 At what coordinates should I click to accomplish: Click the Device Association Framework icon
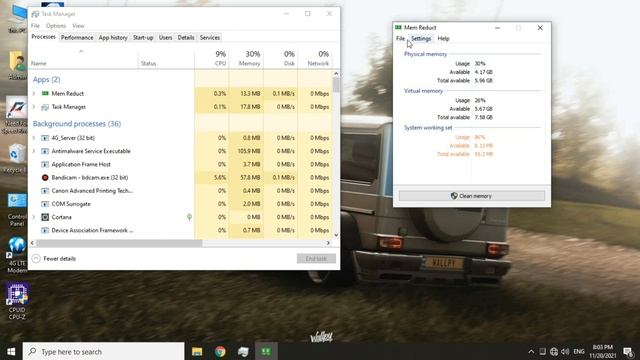point(45,230)
